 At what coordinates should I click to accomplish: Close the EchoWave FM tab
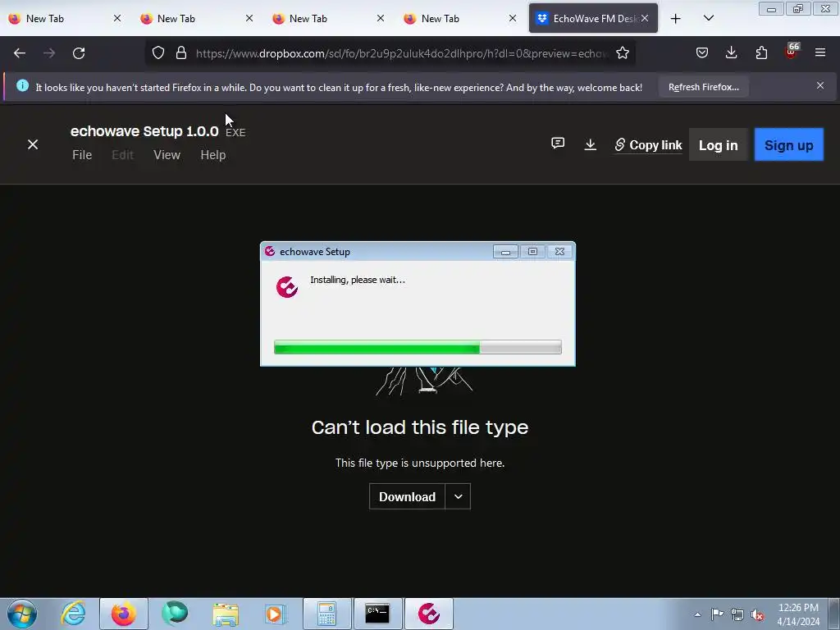(645, 18)
